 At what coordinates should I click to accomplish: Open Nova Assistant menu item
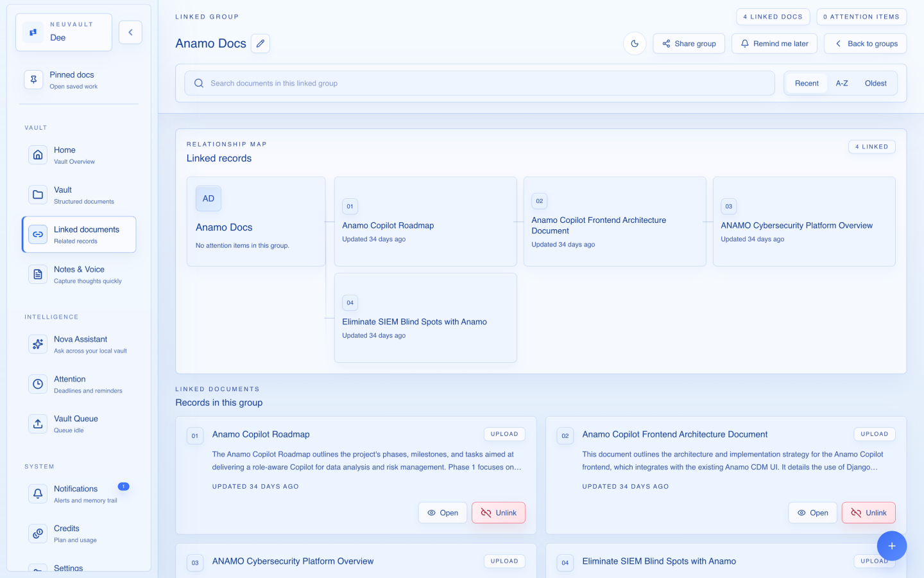79,344
